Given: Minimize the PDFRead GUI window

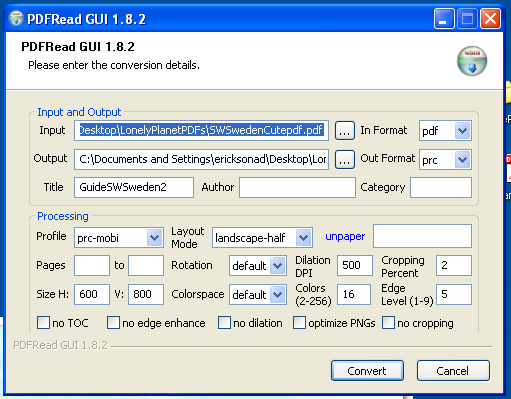Looking at the screenshot, I should (x=444, y=19).
